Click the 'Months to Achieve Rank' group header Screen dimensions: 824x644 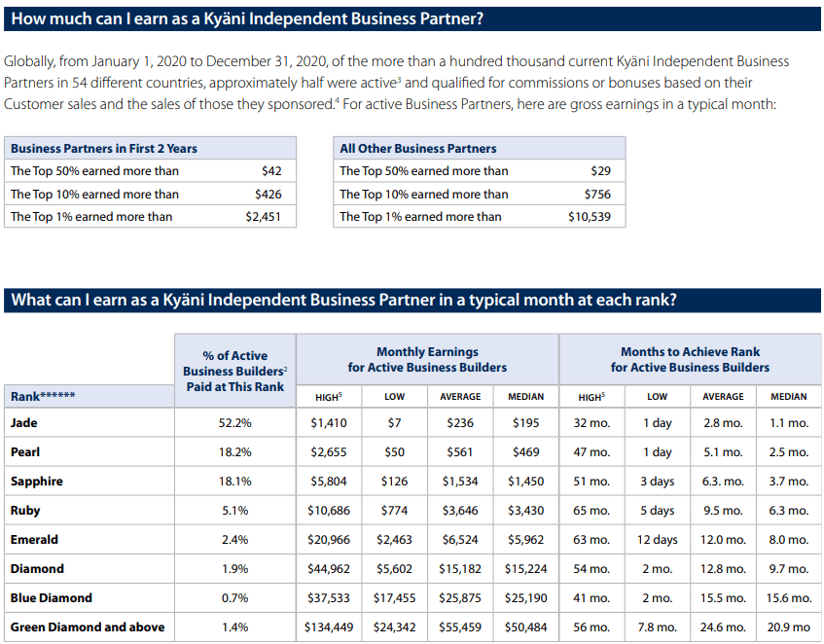690,359
